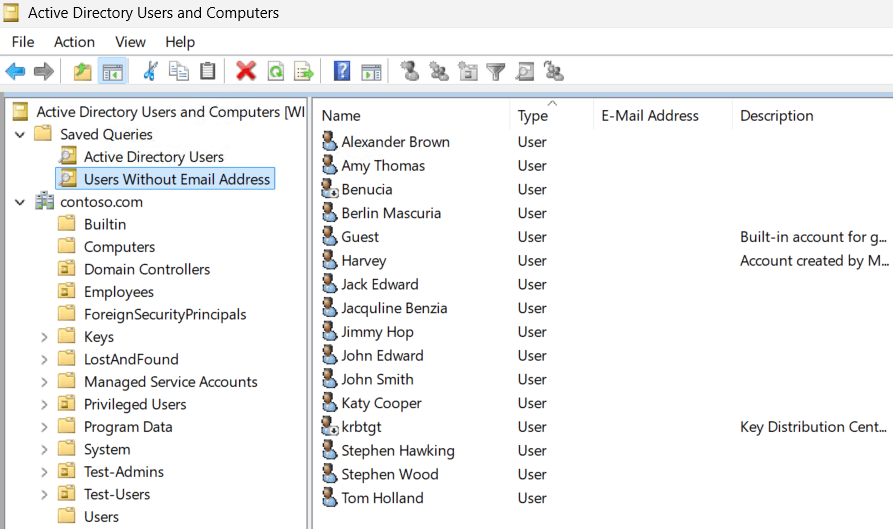Click the Create new group icon
The width and height of the screenshot is (893, 529).
(x=439, y=71)
